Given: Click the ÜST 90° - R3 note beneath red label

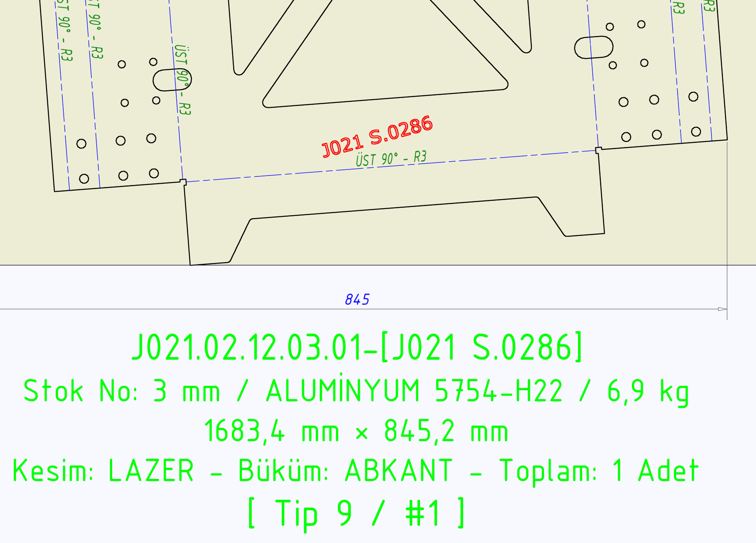Looking at the screenshot, I should (x=391, y=158).
